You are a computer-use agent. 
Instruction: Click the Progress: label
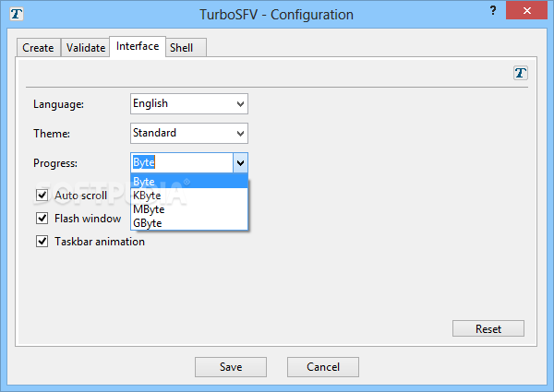tap(55, 163)
